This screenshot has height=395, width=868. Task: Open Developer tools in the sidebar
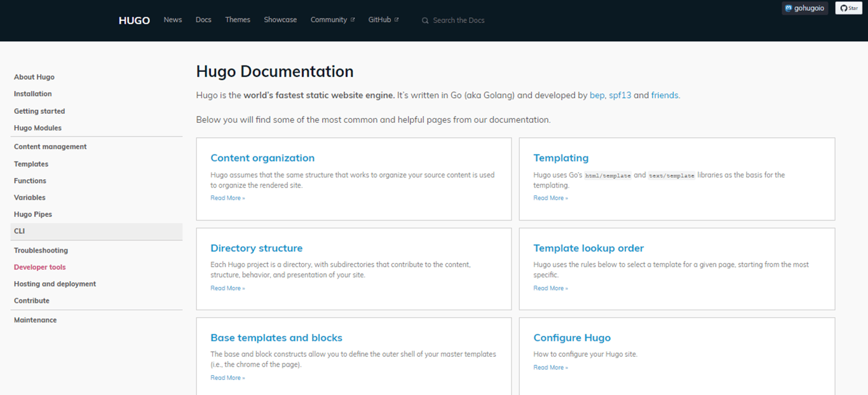(x=40, y=267)
